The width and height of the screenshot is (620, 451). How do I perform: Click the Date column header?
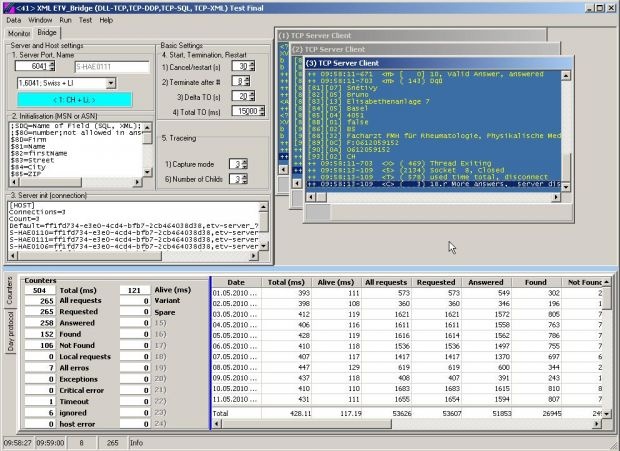(x=235, y=283)
